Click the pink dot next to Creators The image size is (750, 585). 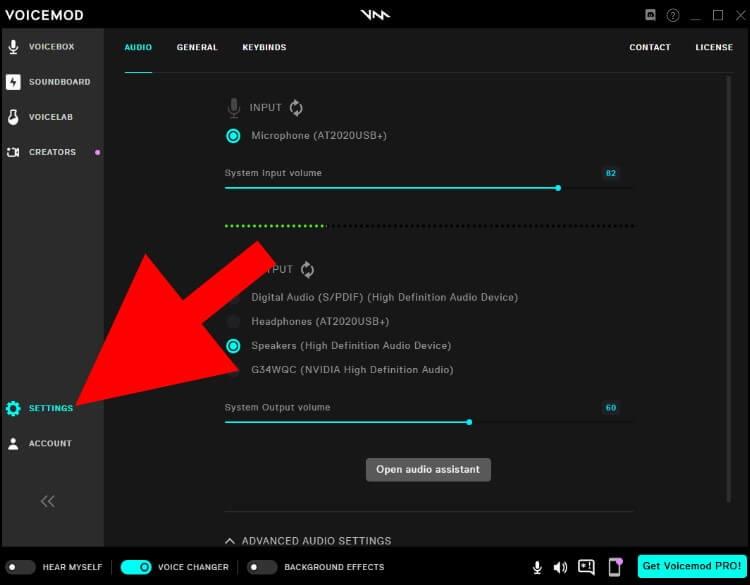point(98,152)
